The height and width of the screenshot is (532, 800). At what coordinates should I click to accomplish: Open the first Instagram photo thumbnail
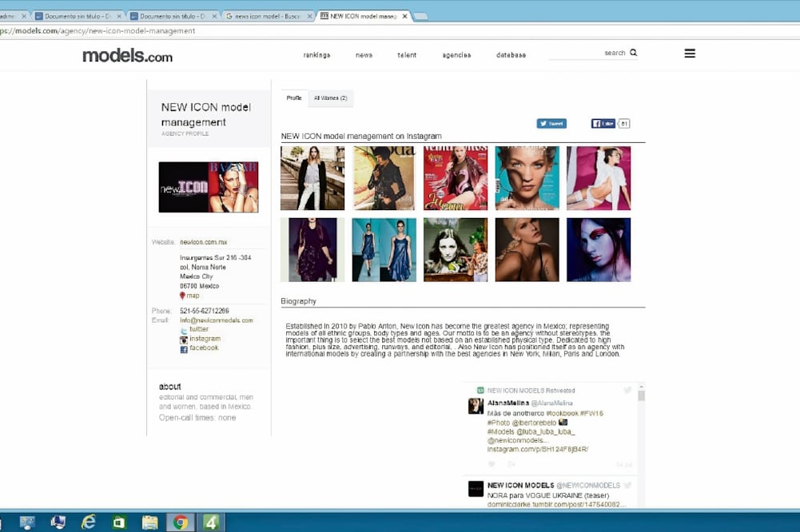(x=312, y=177)
